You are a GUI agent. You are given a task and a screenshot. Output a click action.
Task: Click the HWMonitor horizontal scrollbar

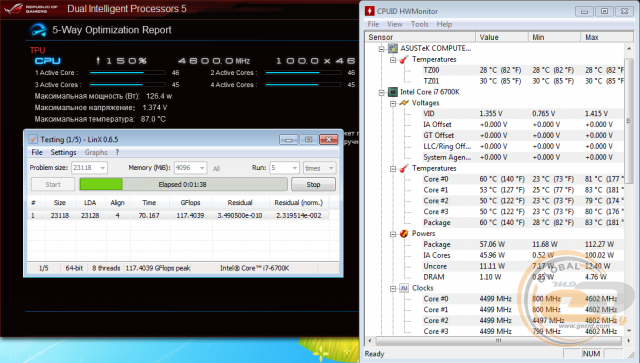[x=498, y=341]
